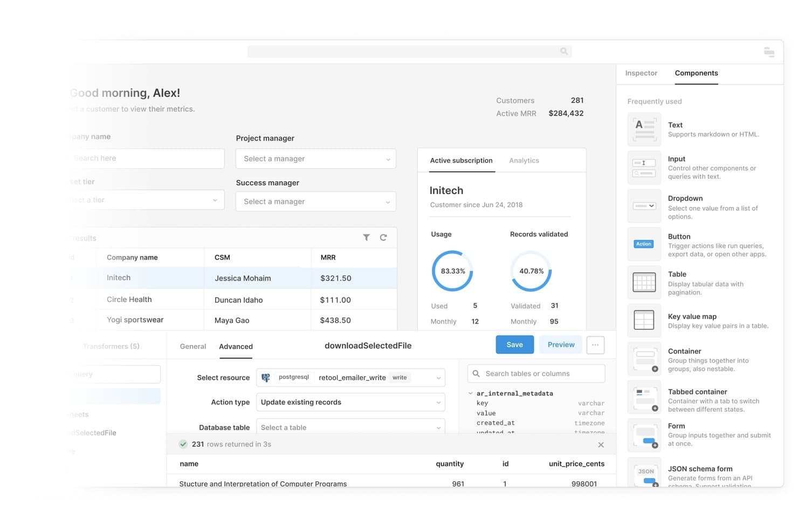This screenshot has height=532, width=798.
Task: Switch to the Components tab
Action: [696, 73]
